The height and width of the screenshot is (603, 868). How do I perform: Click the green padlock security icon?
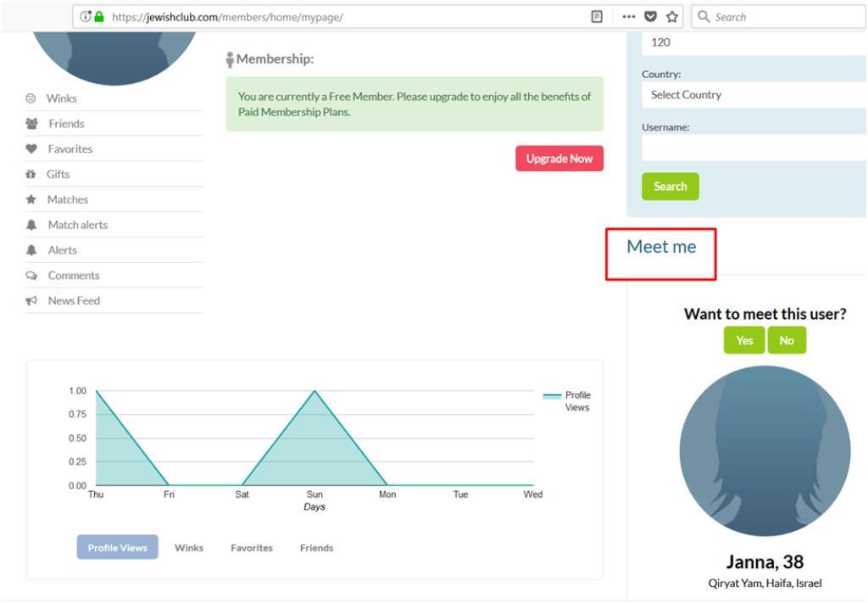99,17
